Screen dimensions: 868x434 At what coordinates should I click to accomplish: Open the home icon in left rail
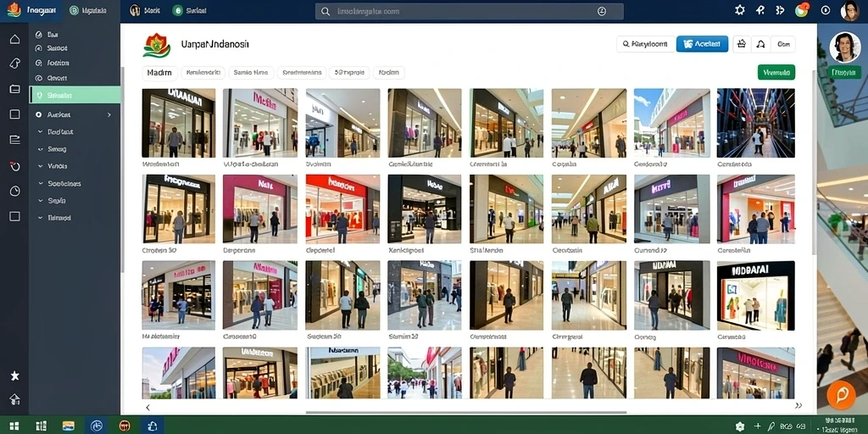click(15, 39)
